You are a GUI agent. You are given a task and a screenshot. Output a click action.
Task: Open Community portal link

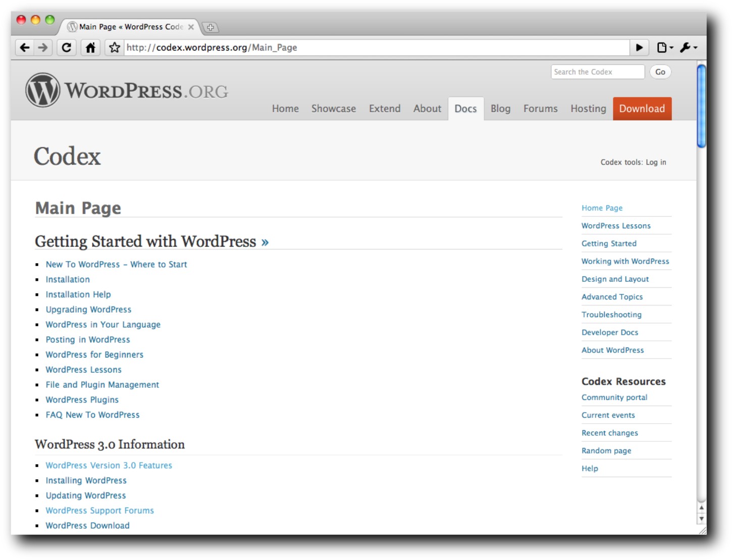pyautogui.click(x=614, y=397)
